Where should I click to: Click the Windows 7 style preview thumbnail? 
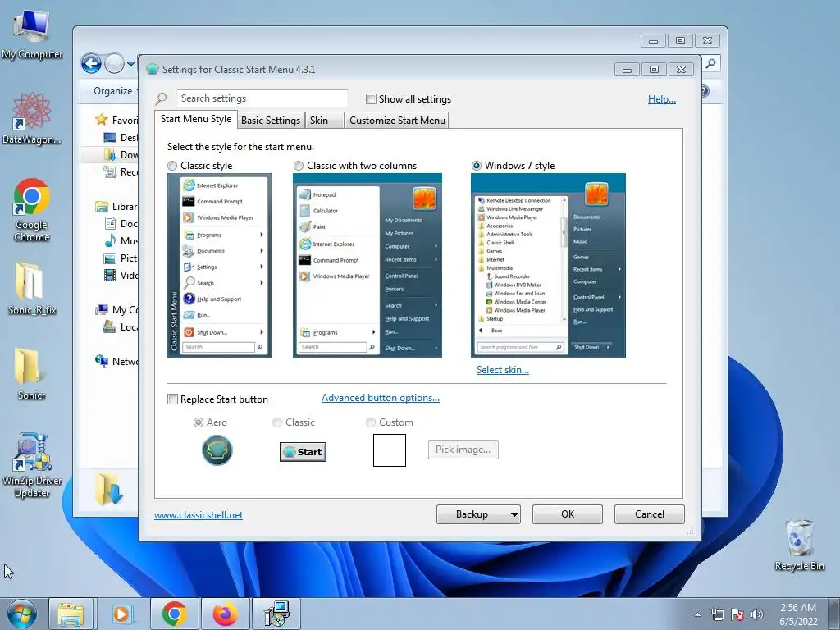(x=548, y=265)
